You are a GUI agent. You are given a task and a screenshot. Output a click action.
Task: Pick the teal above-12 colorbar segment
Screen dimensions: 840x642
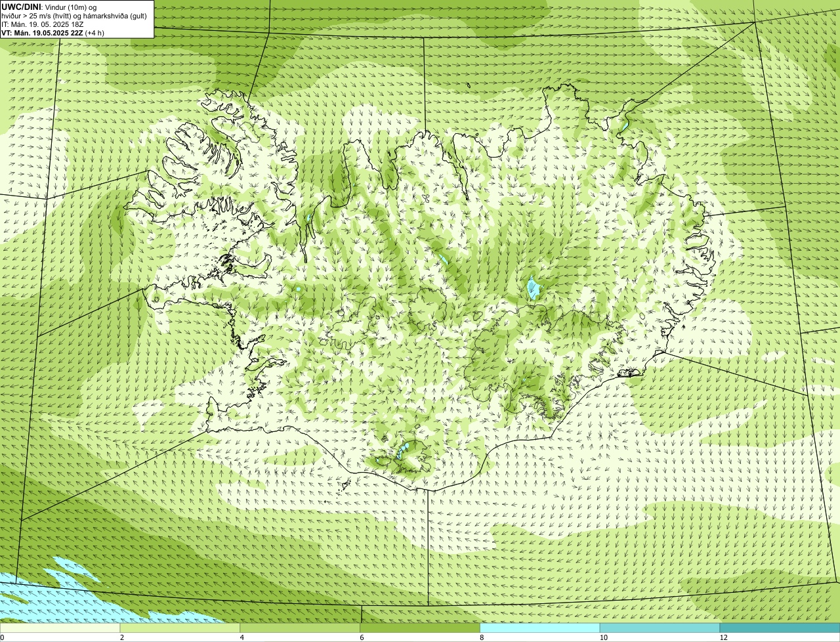[780, 628]
